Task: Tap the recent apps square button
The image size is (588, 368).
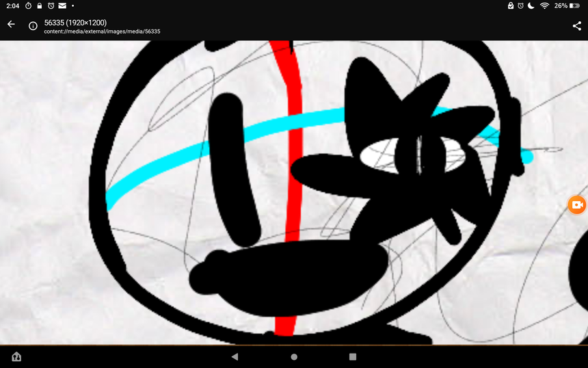Action: pos(353,357)
